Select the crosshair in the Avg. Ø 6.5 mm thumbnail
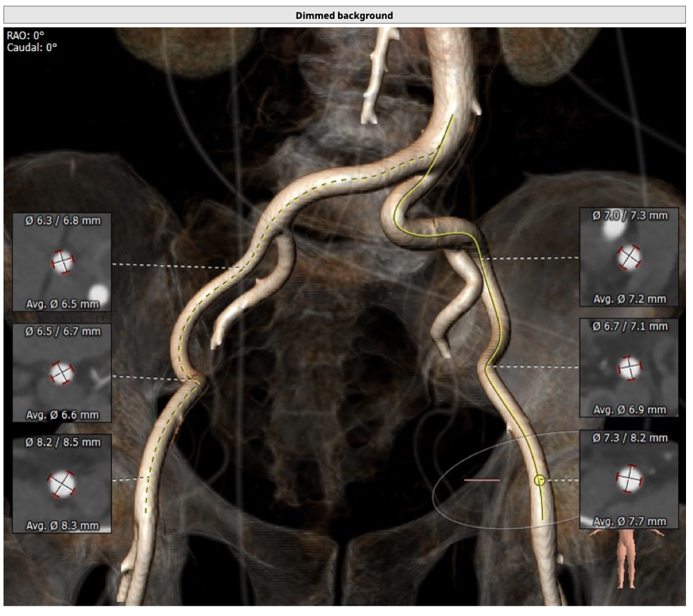Viewport: 693px width, 616px height. click(x=62, y=262)
